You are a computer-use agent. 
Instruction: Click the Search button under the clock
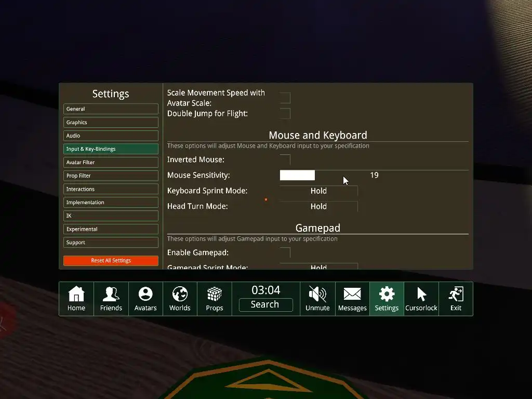265,304
